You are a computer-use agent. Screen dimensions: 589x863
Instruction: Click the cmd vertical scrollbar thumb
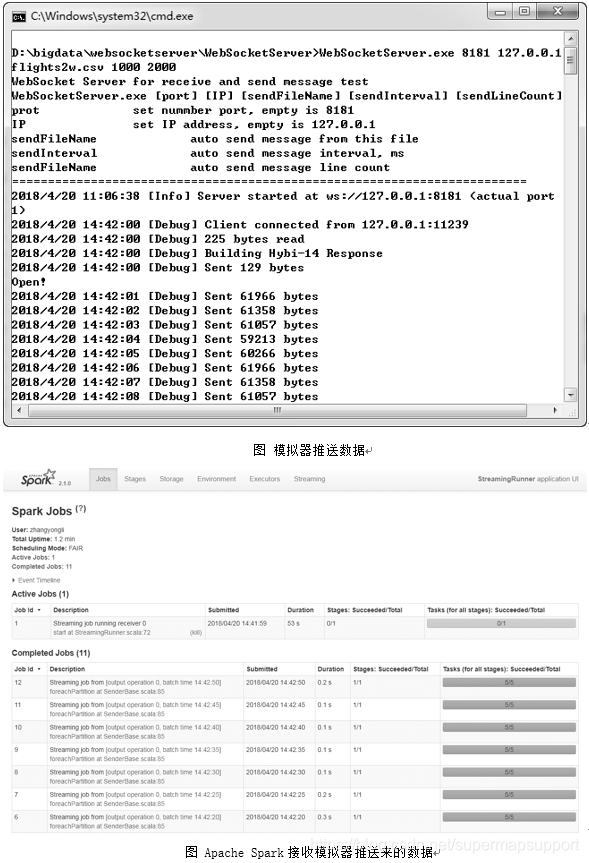(571, 61)
